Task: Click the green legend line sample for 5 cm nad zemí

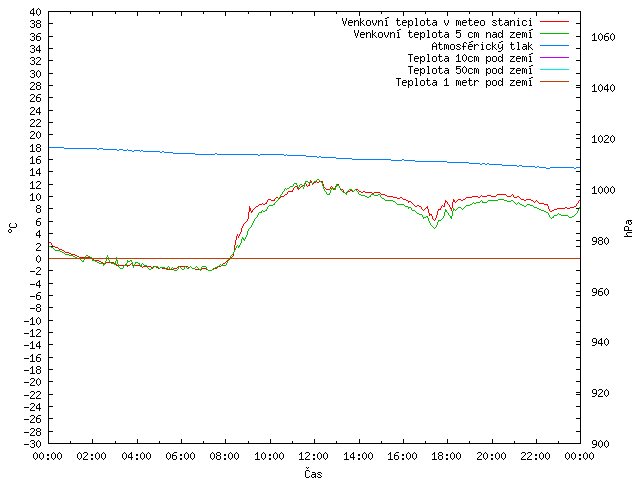Action: tap(554, 34)
